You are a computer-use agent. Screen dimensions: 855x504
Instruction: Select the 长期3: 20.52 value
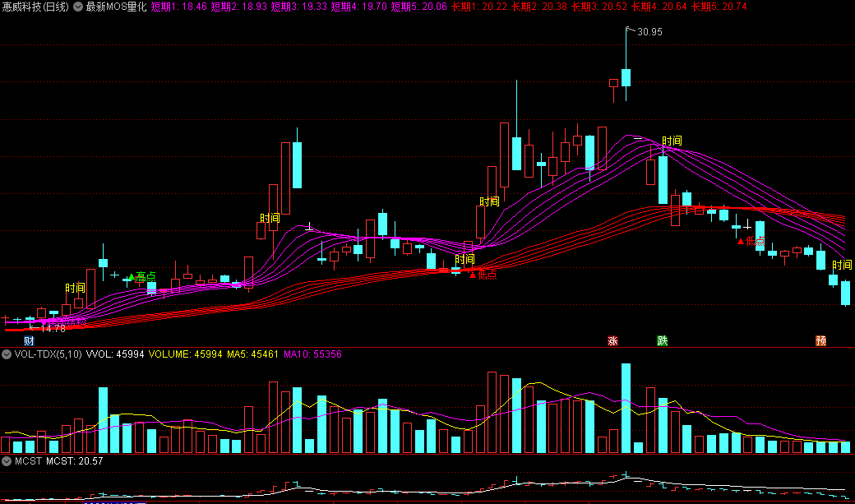[599, 7]
